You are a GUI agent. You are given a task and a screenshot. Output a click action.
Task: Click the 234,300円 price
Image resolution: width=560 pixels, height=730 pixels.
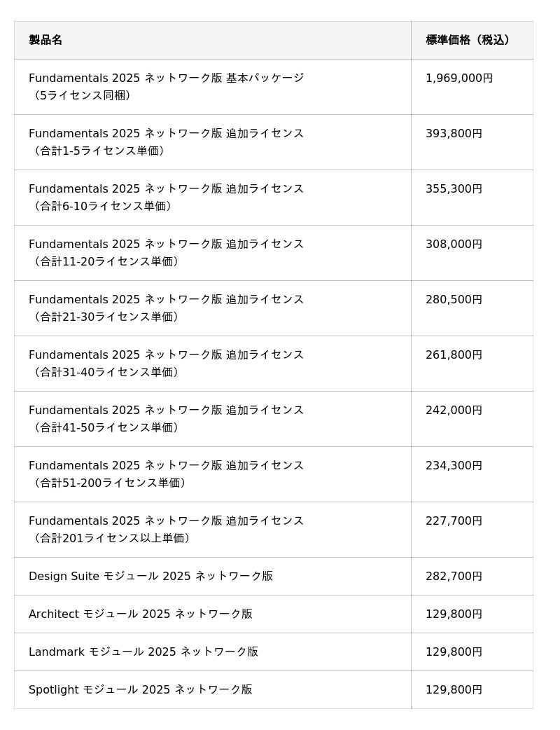pos(454,466)
